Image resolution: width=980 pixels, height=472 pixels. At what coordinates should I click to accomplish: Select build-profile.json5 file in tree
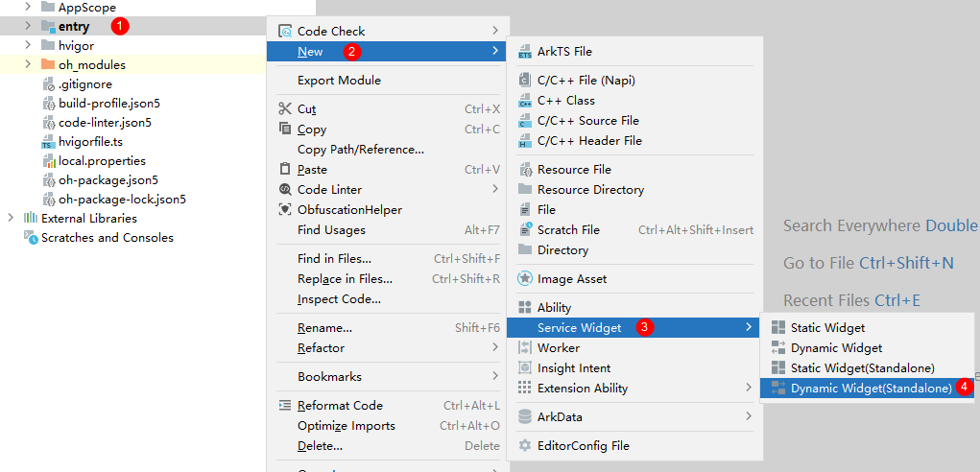click(x=108, y=104)
